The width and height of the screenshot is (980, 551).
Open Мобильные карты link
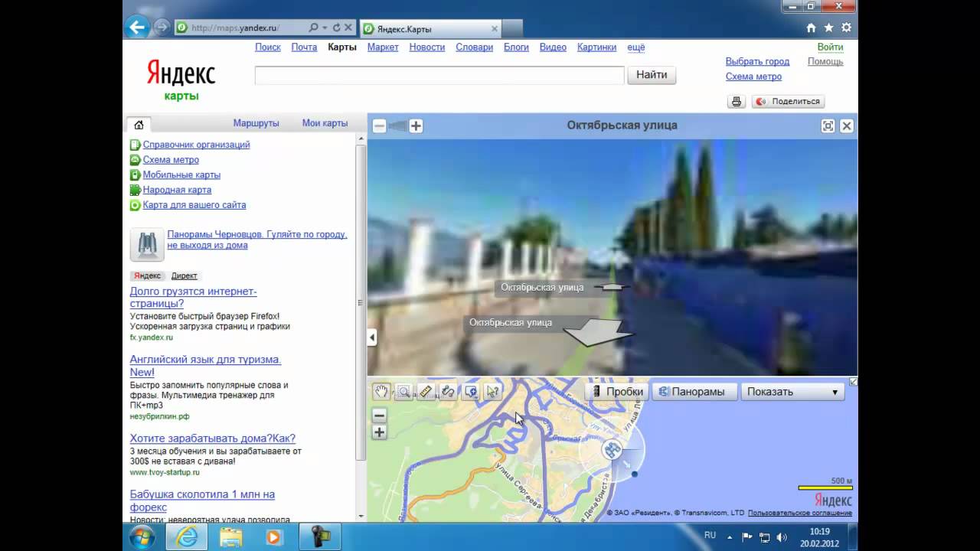click(181, 174)
